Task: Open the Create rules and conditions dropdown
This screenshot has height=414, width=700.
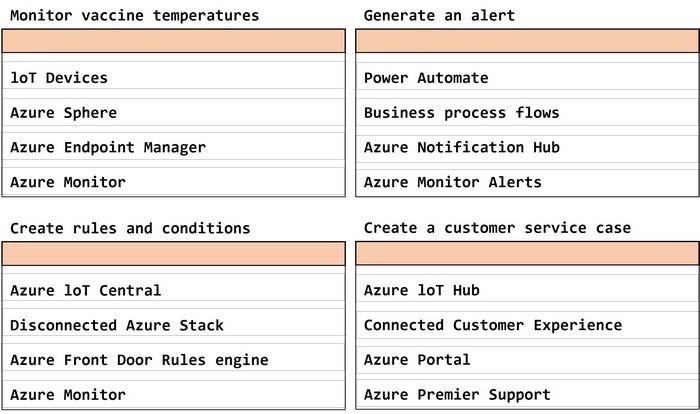Action: (x=174, y=254)
